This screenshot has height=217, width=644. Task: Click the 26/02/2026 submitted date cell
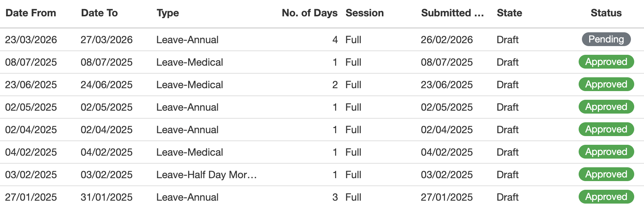pyautogui.click(x=447, y=40)
